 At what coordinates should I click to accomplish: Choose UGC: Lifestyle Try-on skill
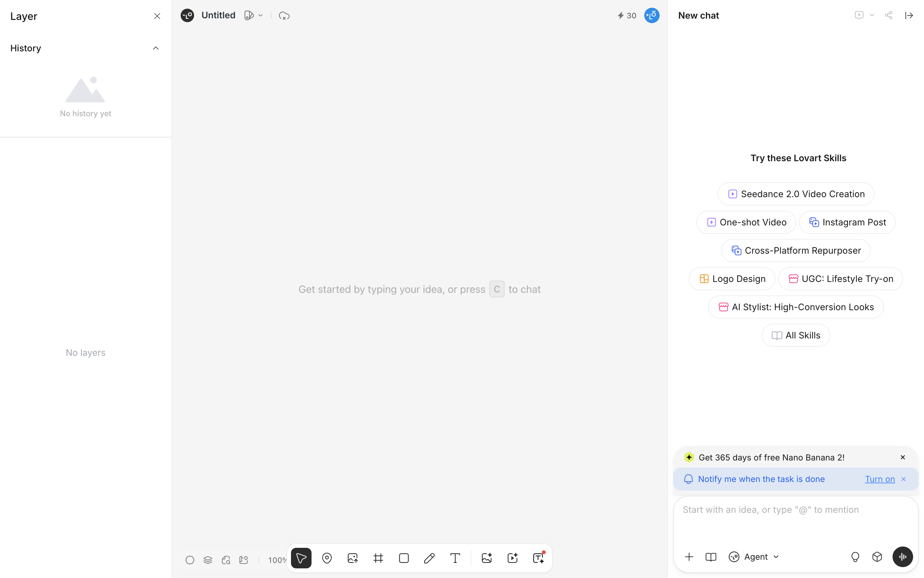(x=840, y=279)
